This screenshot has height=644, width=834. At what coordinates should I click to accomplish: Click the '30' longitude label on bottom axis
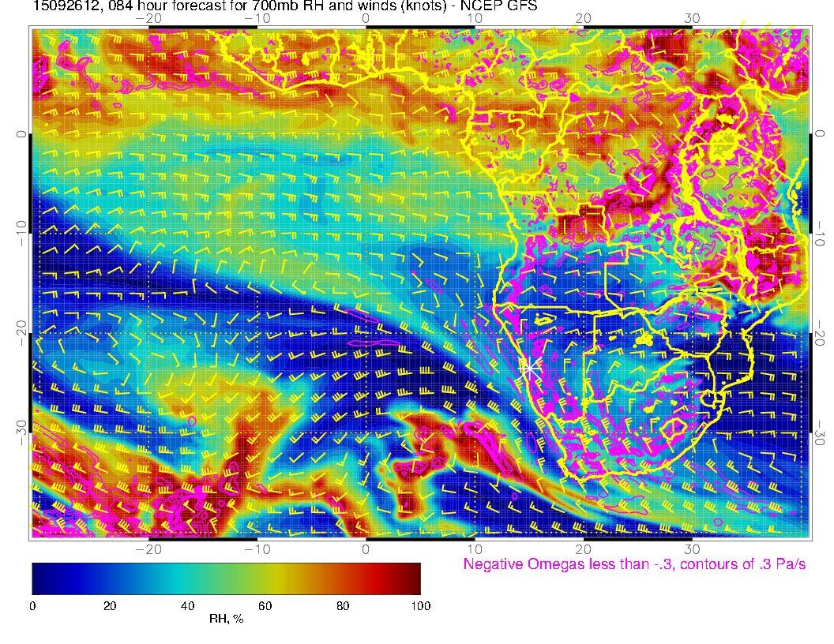pos(692,549)
